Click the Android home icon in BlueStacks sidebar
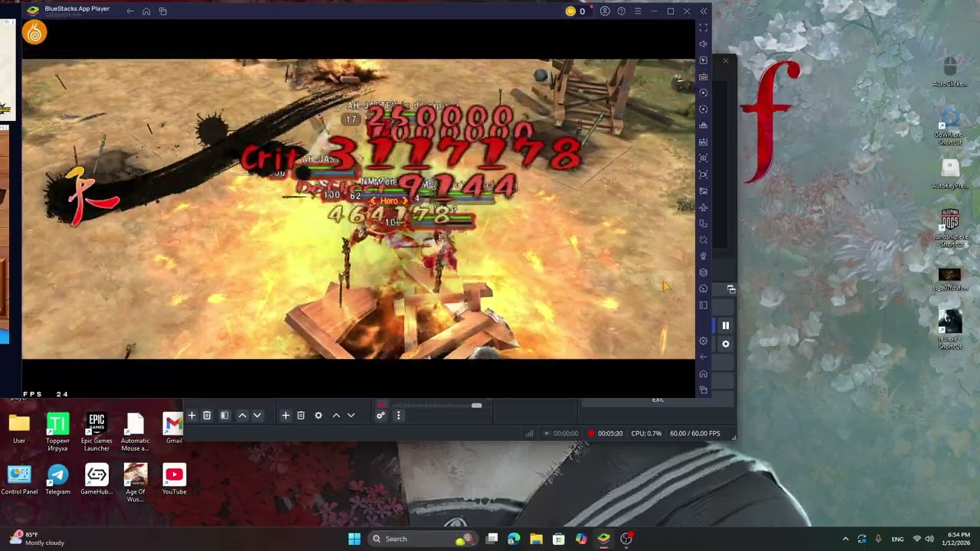 click(x=704, y=373)
